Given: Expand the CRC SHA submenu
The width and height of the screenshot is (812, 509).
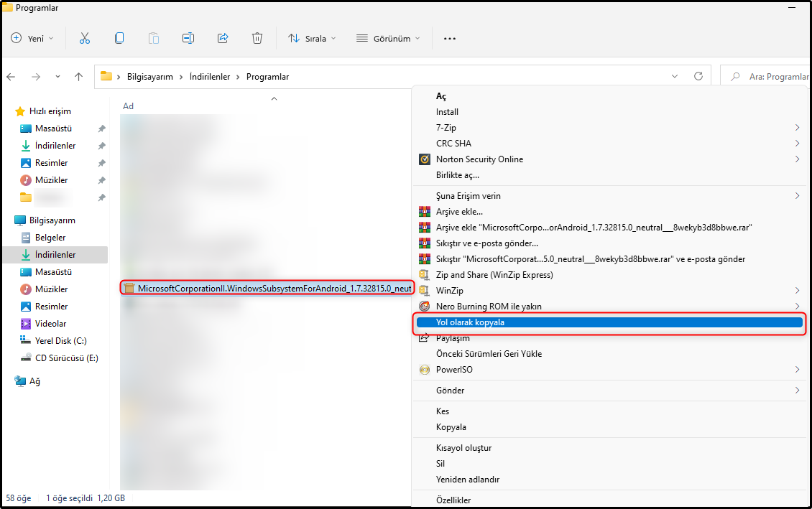Looking at the screenshot, I should pyautogui.click(x=609, y=144).
